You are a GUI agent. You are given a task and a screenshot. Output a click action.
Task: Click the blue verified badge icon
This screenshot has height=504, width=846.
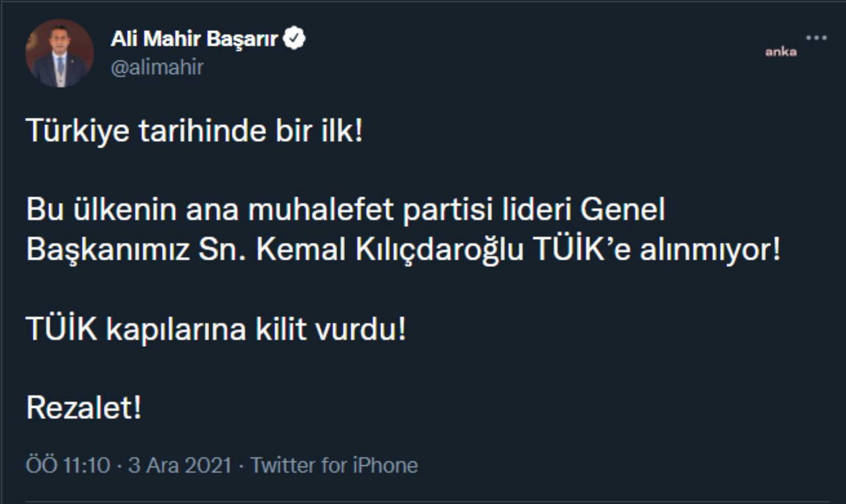[x=294, y=39]
